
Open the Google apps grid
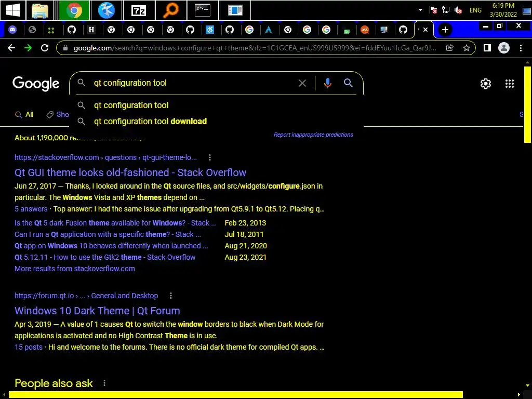[x=510, y=84]
